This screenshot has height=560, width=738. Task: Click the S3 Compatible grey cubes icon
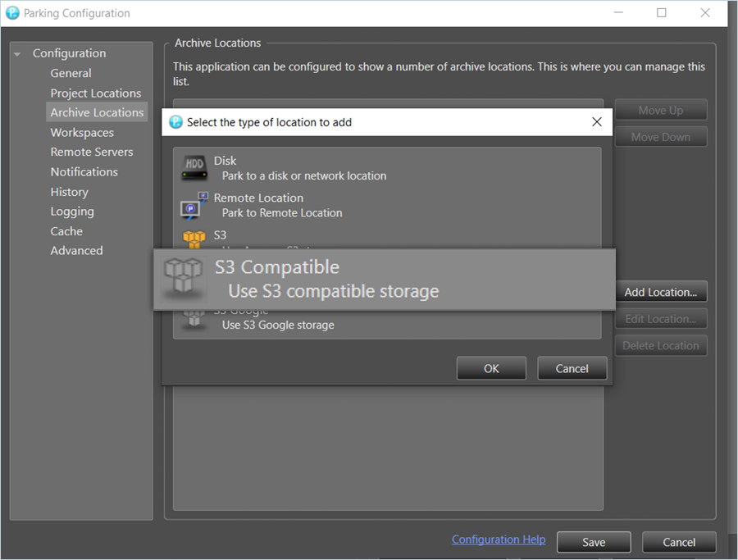[x=181, y=279]
